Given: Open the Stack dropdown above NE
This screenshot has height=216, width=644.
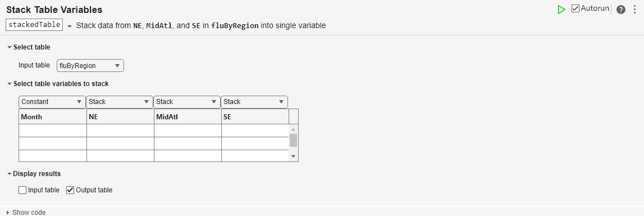Looking at the screenshot, I should [120, 102].
